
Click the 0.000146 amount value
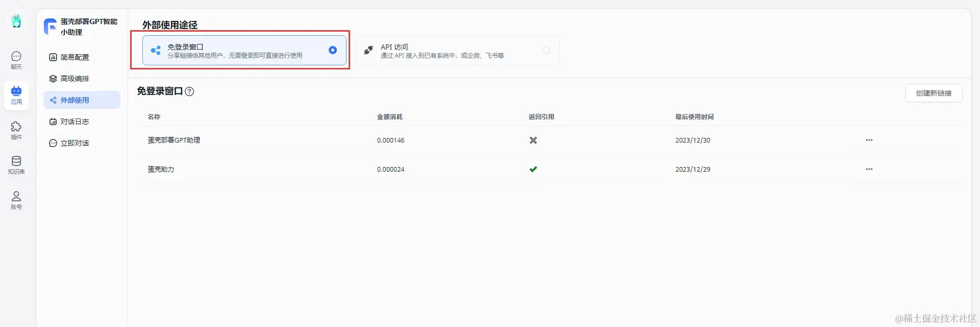pyautogui.click(x=390, y=141)
